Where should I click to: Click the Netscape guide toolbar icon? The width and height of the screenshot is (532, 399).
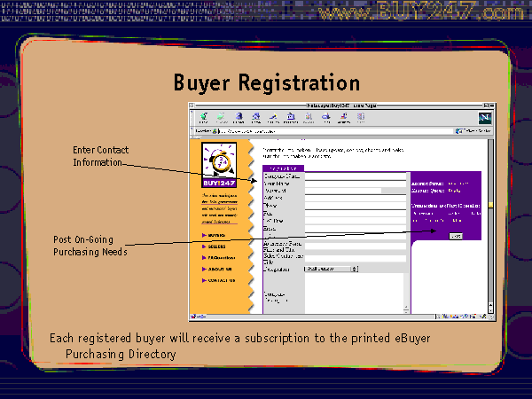291,117
